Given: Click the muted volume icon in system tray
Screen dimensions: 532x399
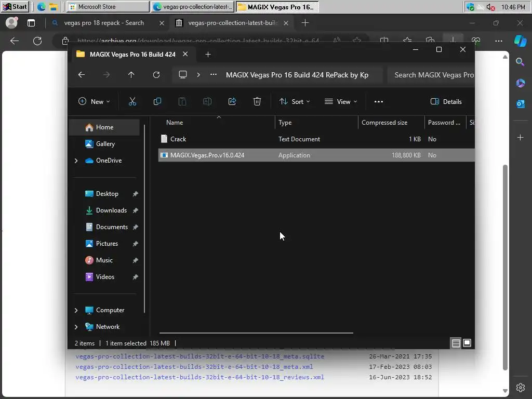Looking at the screenshot, I should click(490, 7).
